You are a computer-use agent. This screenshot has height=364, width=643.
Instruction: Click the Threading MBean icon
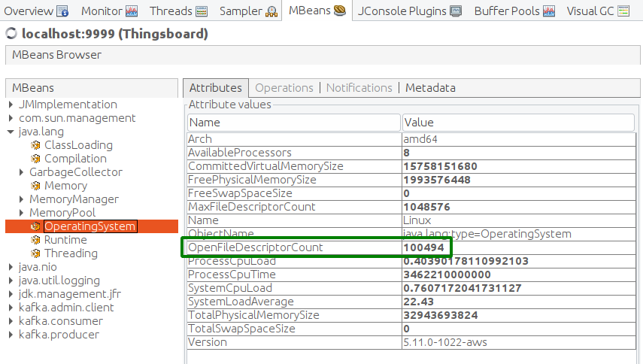click(x=35, y=253)
